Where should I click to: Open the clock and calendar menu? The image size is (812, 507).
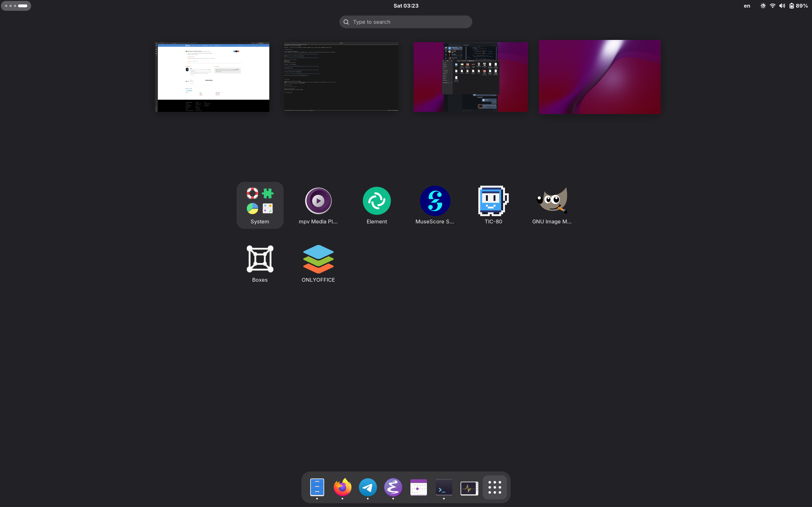[x=406, y=6]
